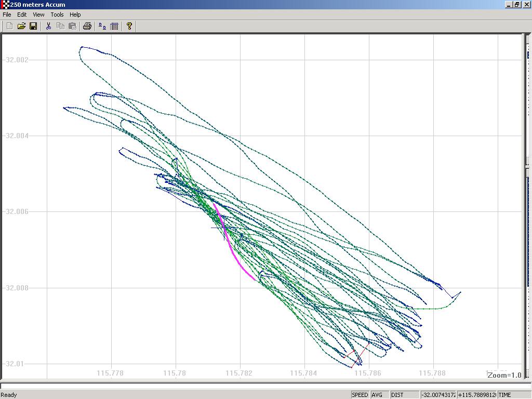Open the data table grid icon
This screenshot has width=532, height=399.
114,26
